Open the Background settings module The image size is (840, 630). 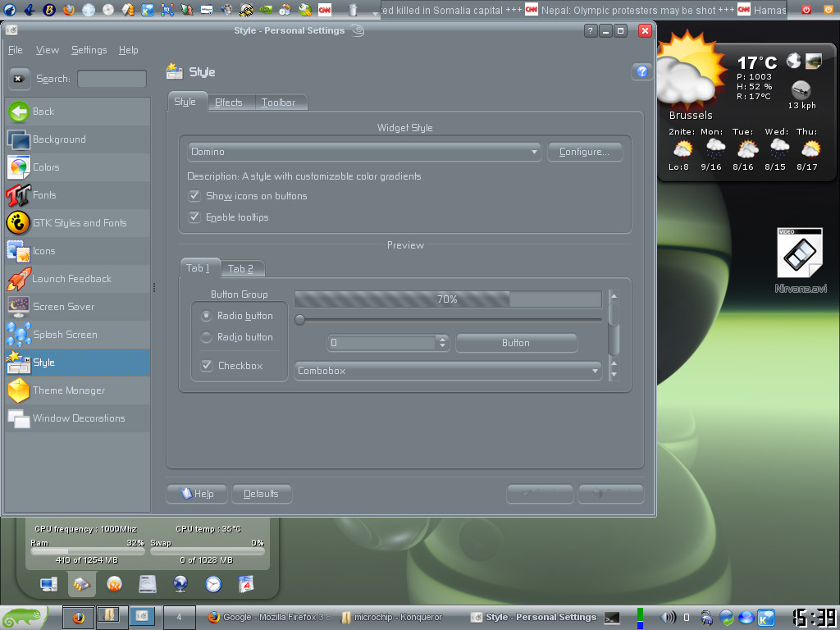click(x=78, y=139)
